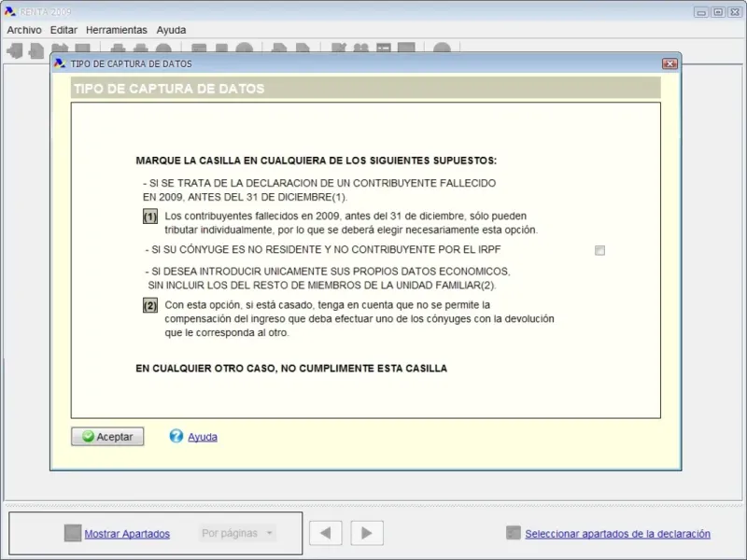747x560 pixels.
Task: Close the RENTA 2009 main window
Action: pos(735,12)
